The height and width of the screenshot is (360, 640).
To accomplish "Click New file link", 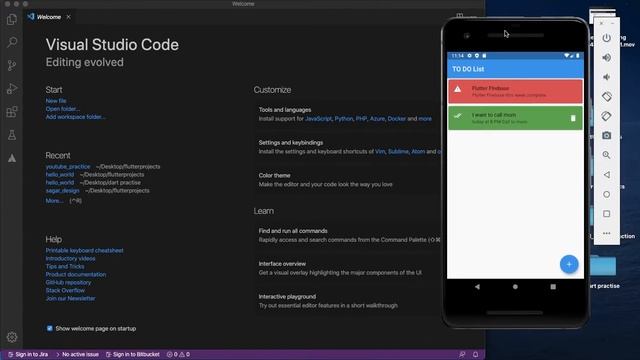I will pos(56,101).
